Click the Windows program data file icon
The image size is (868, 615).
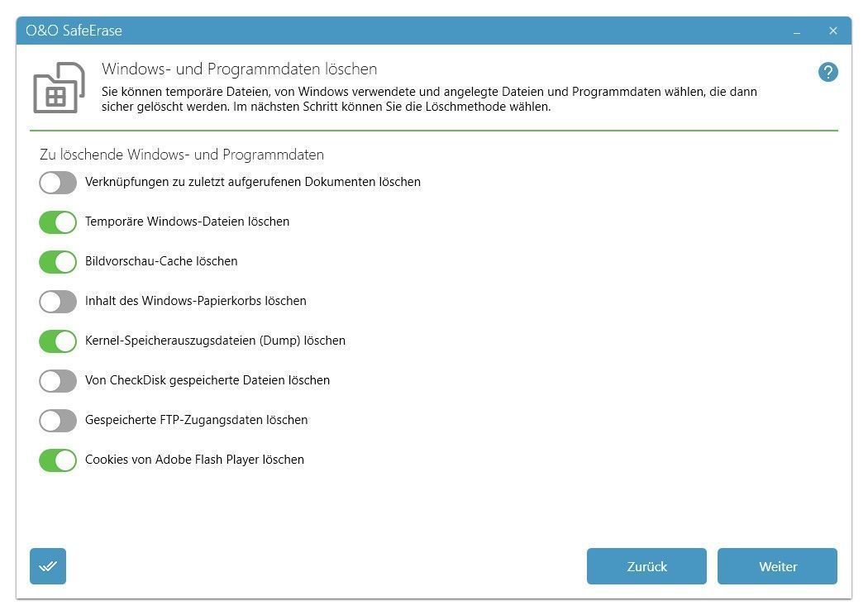pos(59,88)
